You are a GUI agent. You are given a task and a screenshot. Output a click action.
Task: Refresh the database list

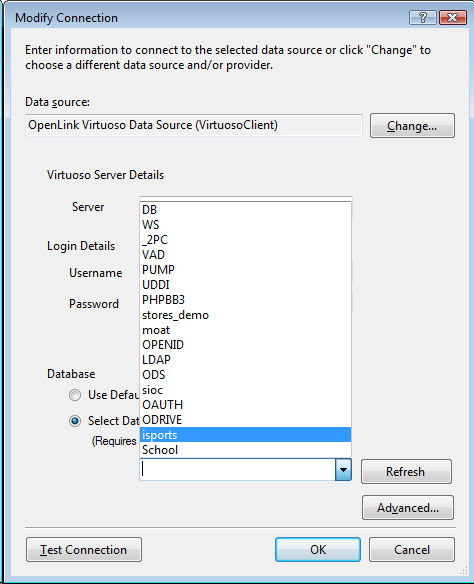tap(406, 472)
